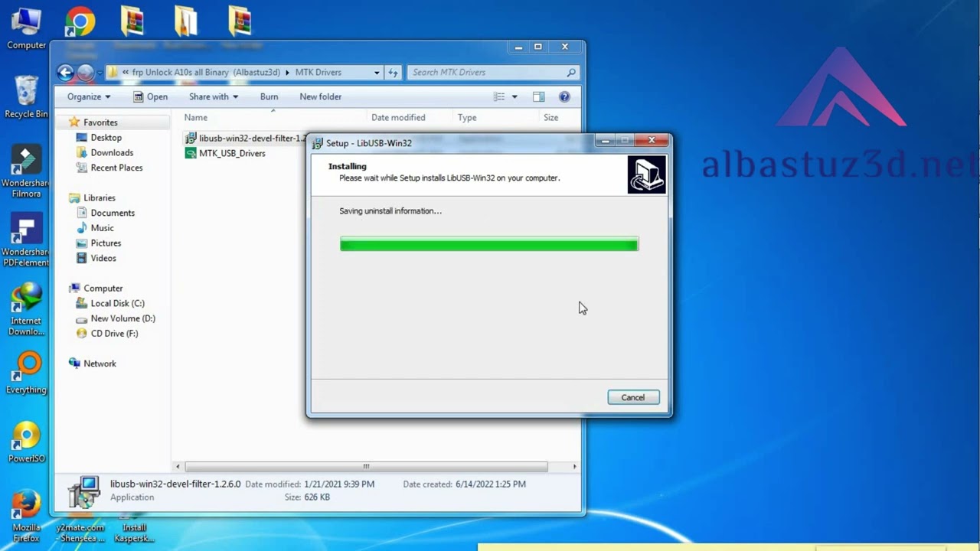Launch the Everything search desktop shortcut
This screenshot has width=980, height=551.
tap(26, 373)
